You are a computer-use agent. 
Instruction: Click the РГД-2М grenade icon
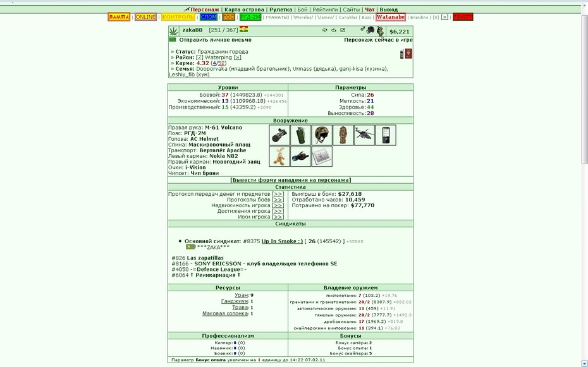[x=300, y=135]
